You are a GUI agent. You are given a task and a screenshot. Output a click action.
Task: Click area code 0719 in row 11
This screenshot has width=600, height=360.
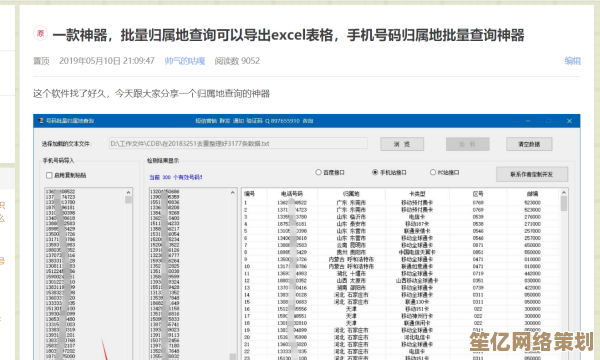point(478,274)
